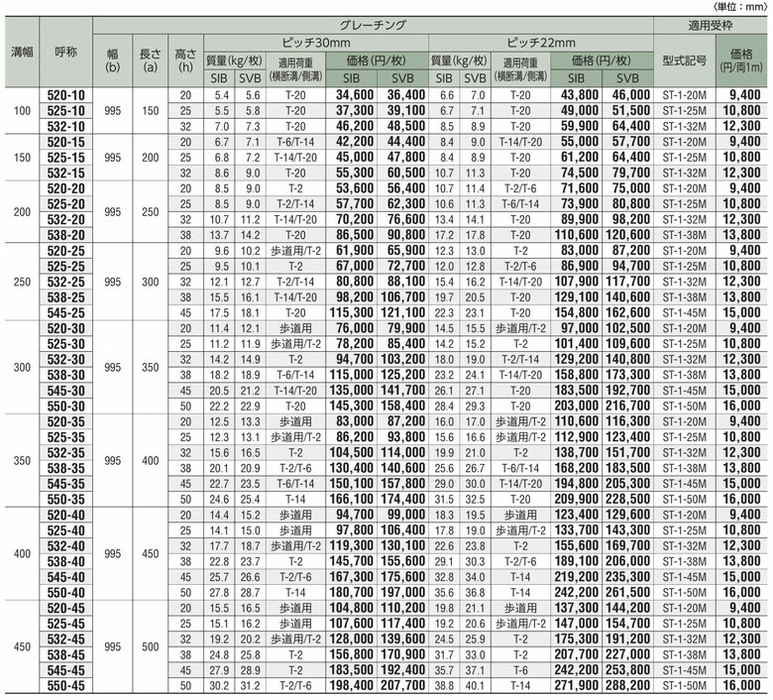The width and height of the screenshot is (773, 700).
Task: Click product name 550-30
Action: [66, 406]
